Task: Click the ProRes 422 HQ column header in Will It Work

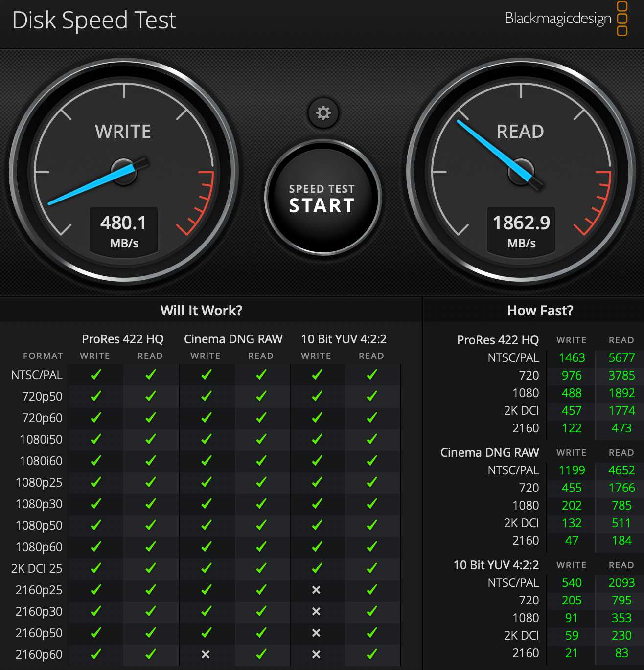Action: click(x=123, y=339)
